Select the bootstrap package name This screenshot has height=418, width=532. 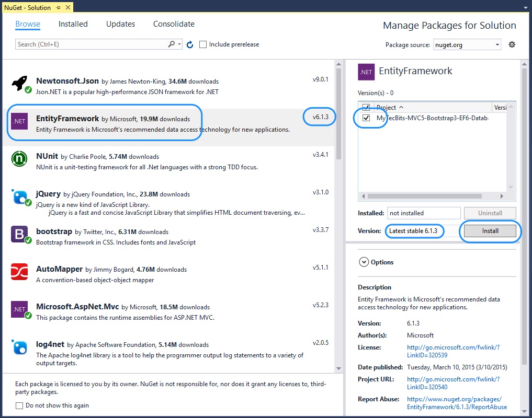click(54, 231)
